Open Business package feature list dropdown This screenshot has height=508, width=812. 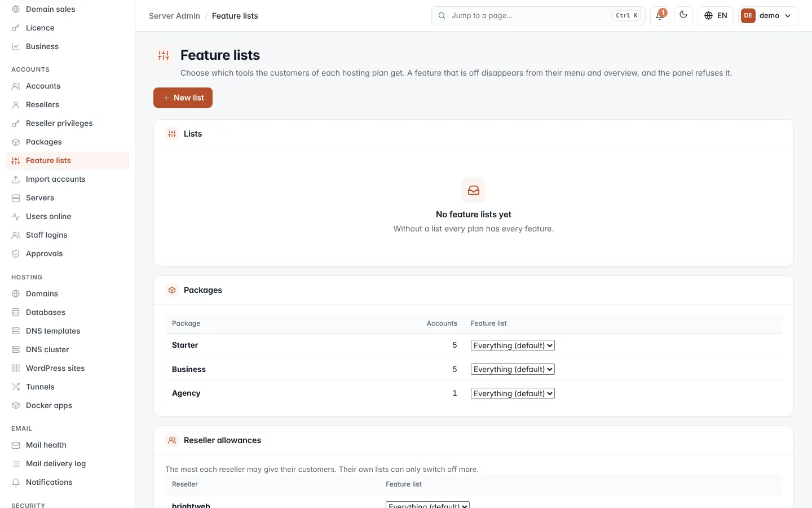[x=513, y=369]
